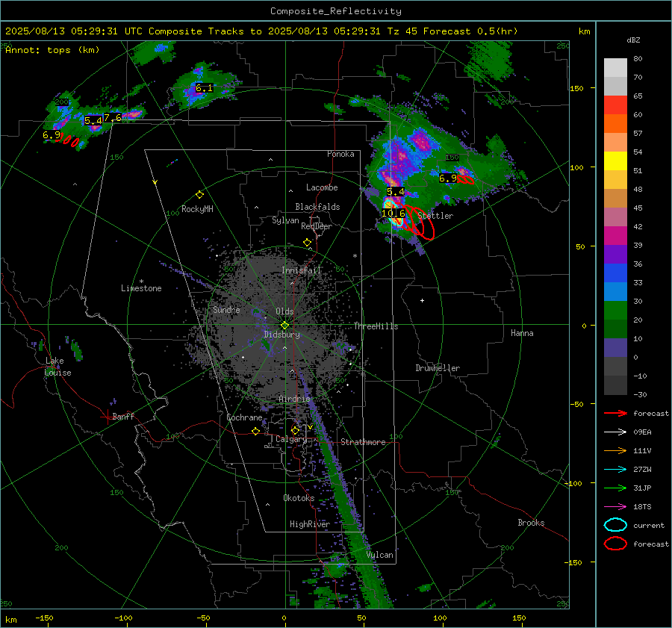The image size is (672, 628).
Task: Click the Airdrie city label
Action: tap(294, 399)
